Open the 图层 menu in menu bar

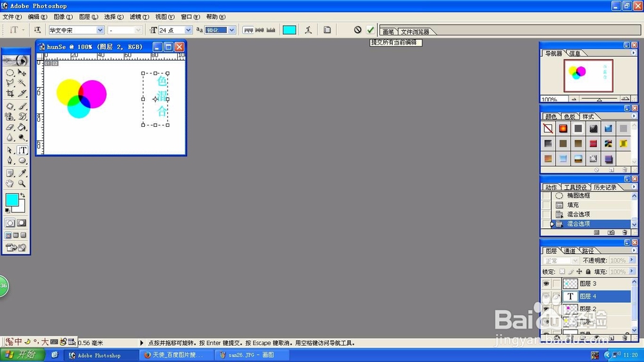[88, 17]
